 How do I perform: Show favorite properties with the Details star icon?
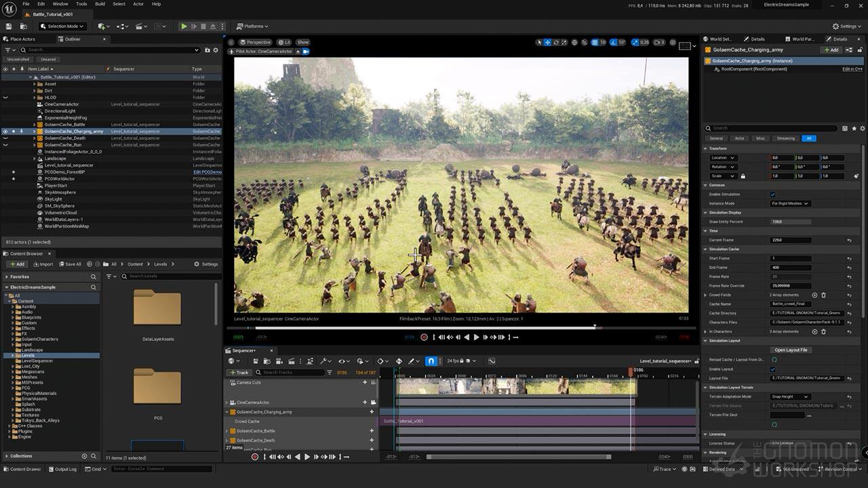pos(854,128)
